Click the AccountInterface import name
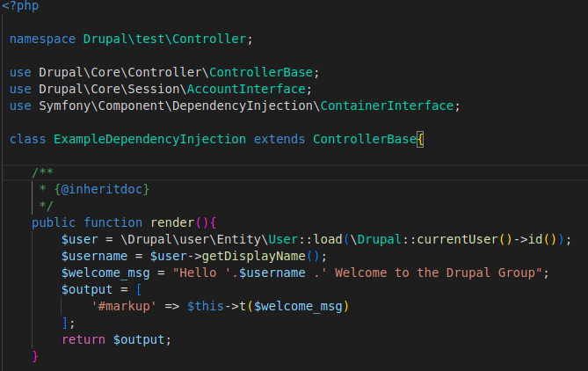Image resolution: width=588 pixels, height=371 pixels. coord(246,89)
